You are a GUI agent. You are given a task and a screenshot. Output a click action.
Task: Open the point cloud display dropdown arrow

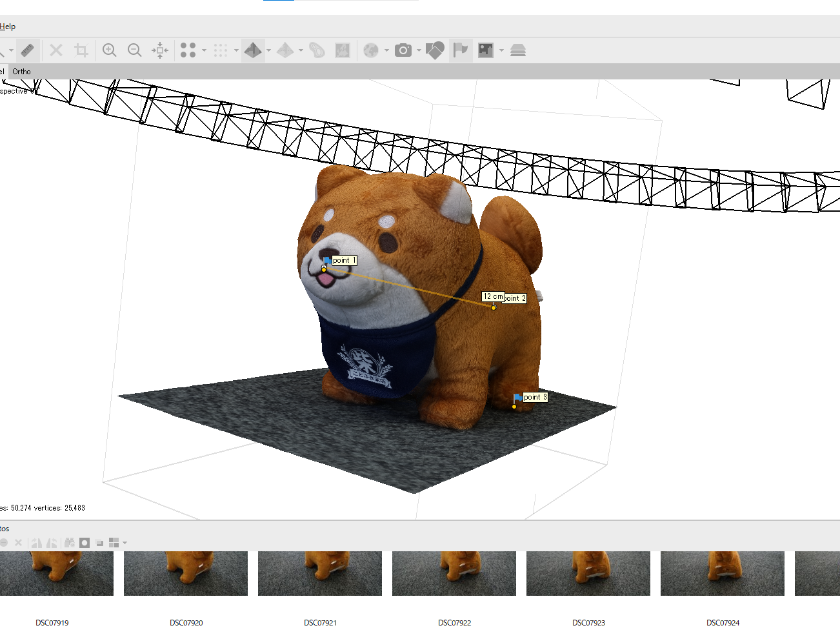tap(204, 50)
